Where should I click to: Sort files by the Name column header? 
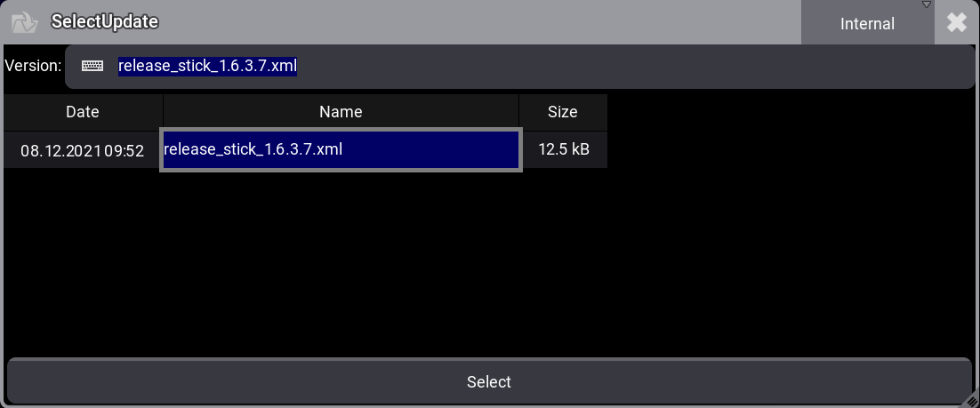(341, 112)
